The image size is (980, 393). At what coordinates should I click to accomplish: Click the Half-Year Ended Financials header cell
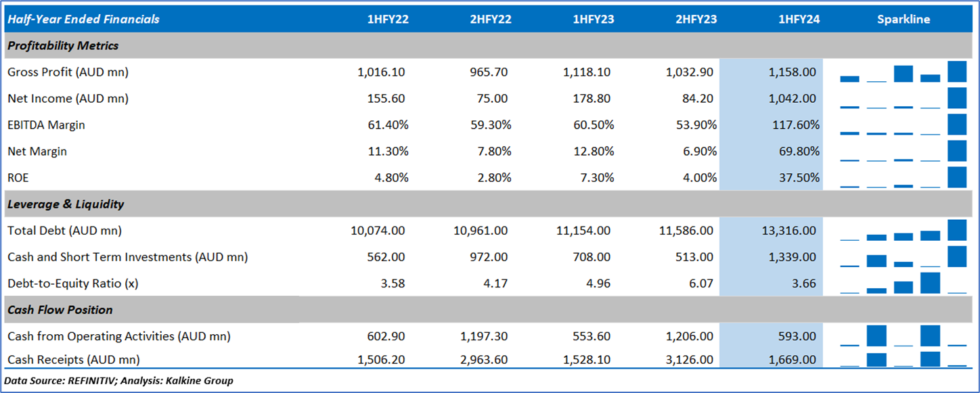click(x=83, y=19)
